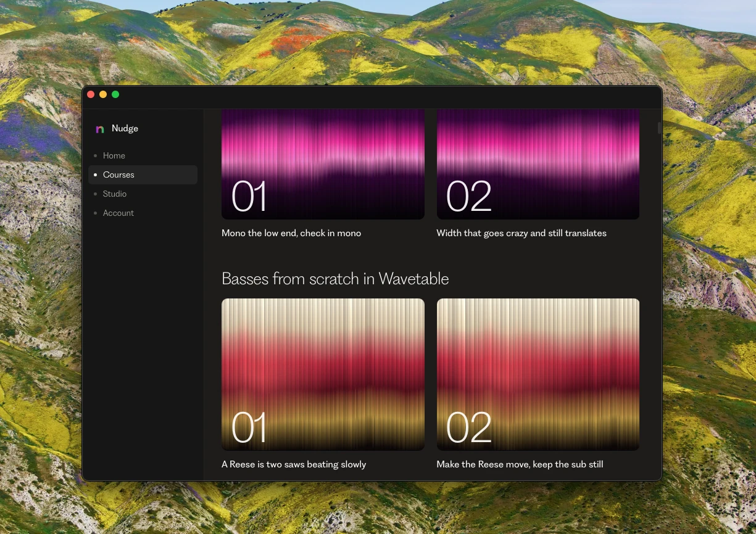Open Account in the sidebar
The height and width of the screenshot is (534, 756).
[143, 213]
